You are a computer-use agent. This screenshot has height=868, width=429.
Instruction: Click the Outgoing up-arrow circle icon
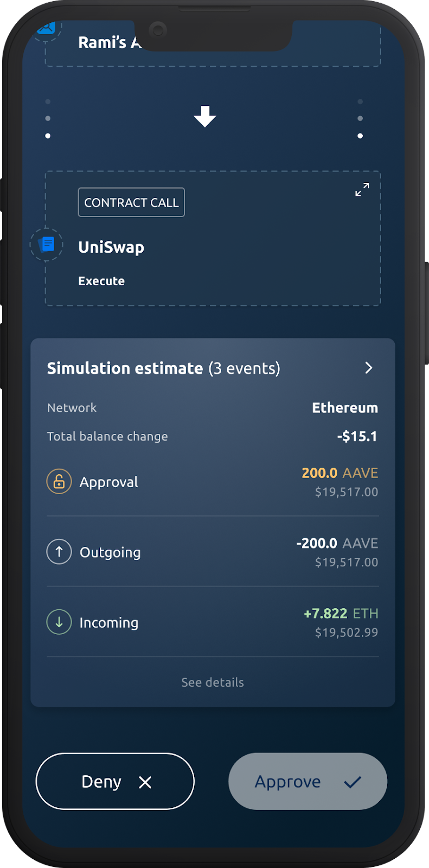59,552
